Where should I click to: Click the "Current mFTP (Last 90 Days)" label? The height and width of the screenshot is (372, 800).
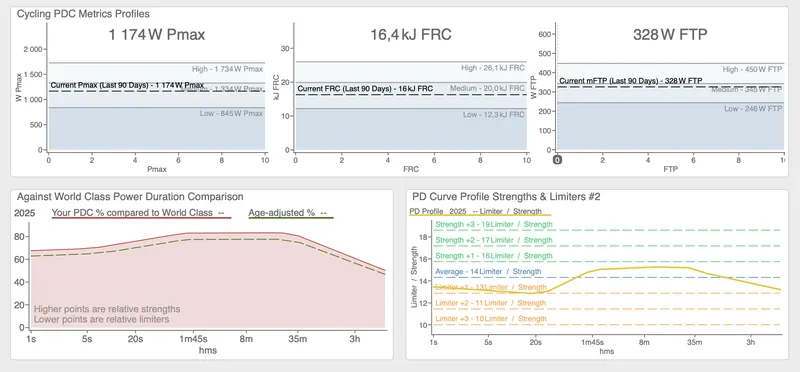point(631,81)
